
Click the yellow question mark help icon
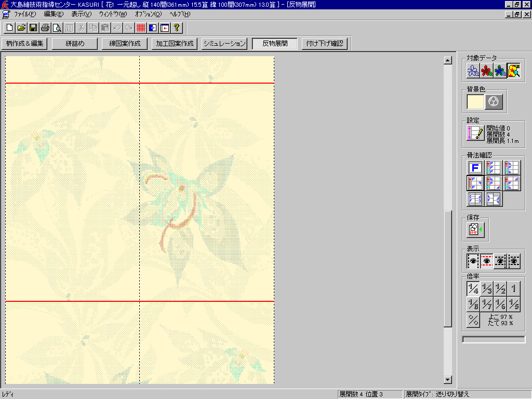[x=177, y=28]
